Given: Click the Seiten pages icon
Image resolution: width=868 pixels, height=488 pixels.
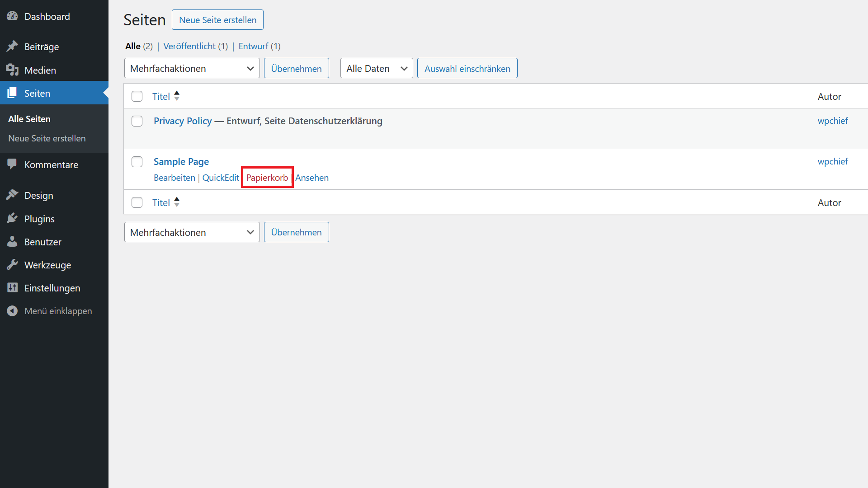Looking at the screenshot, I should tap(12, 93).
